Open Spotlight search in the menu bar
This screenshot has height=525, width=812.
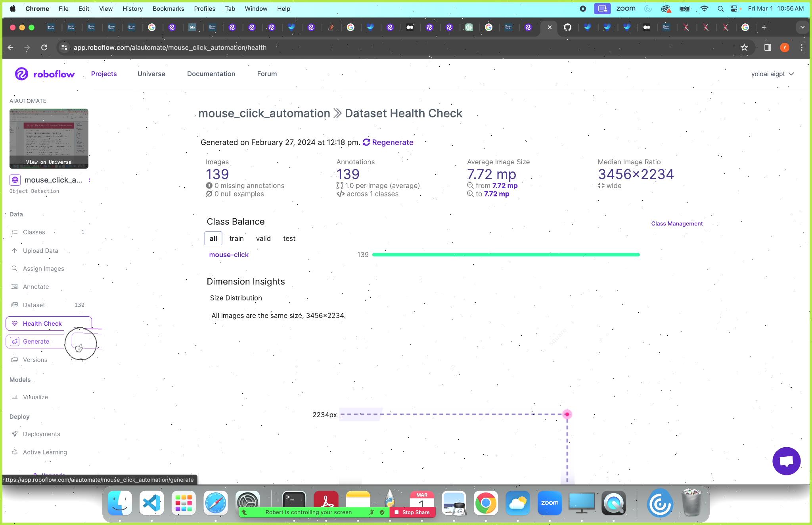[720, 8]
